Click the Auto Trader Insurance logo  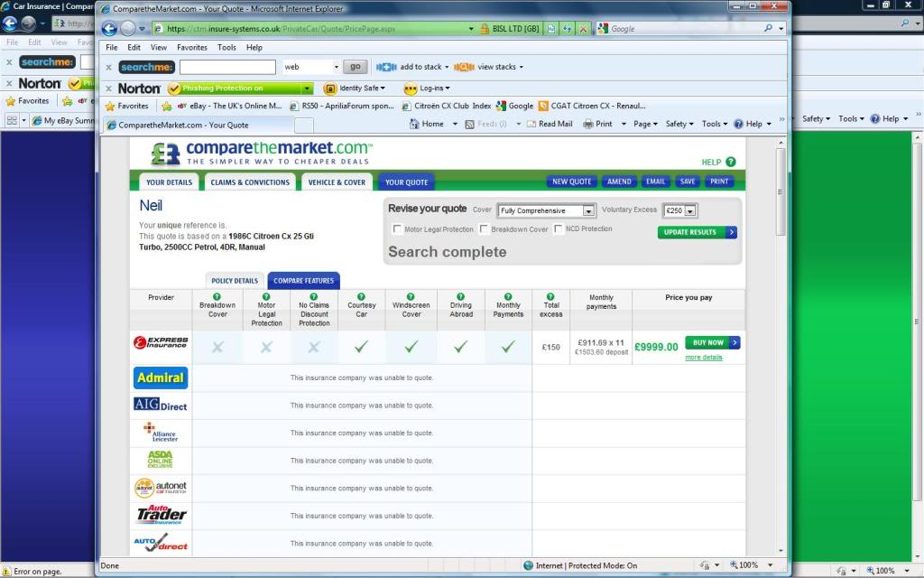click(162, 515)
